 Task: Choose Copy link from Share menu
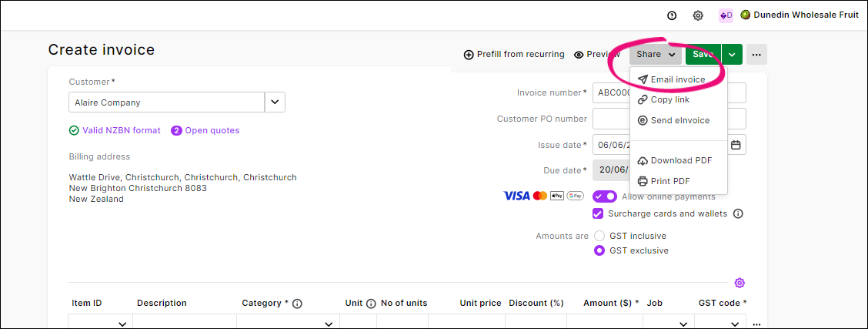(x=678, y=99)
